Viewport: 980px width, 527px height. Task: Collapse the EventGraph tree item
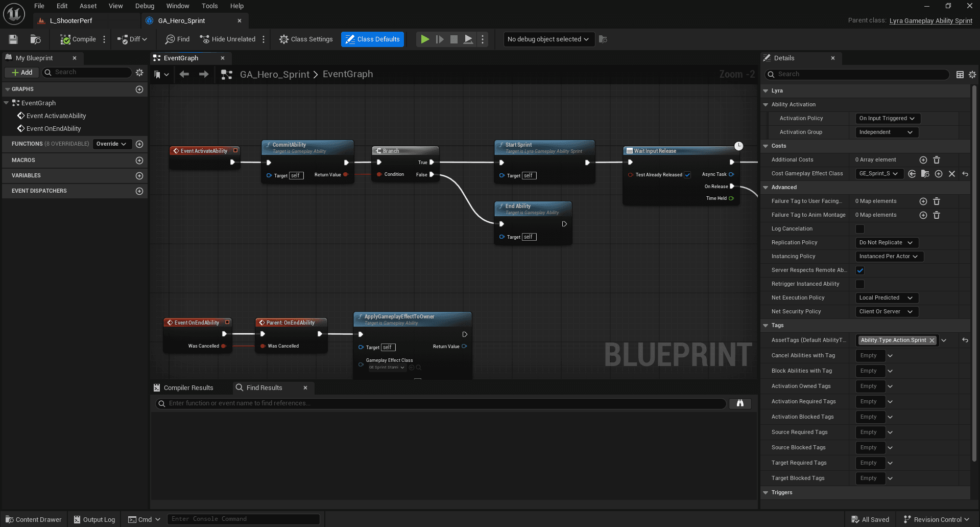[6, 103]
